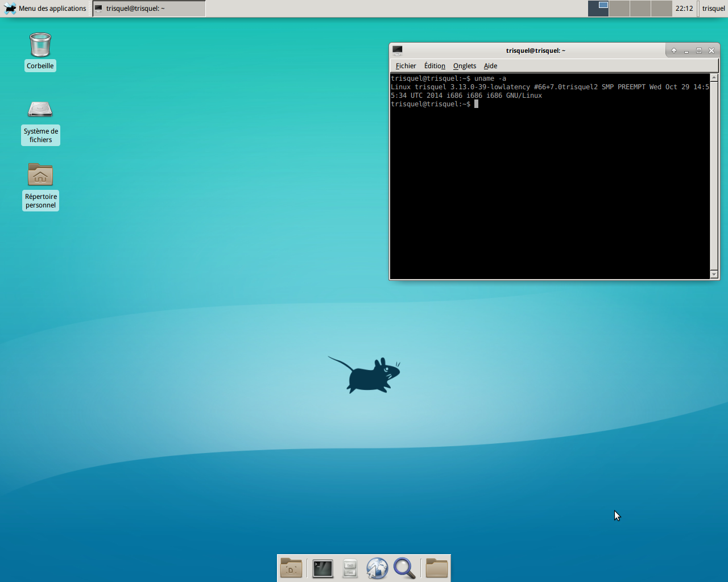Open the Édition menu in terminal
Viewport: 728px width, 582px height.
coord(435,66)
